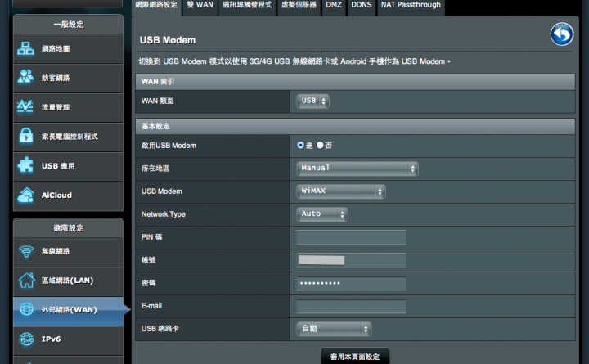
Task: Open the WAN 類型 USB dropdown
Action: click(x=312, y=101)
